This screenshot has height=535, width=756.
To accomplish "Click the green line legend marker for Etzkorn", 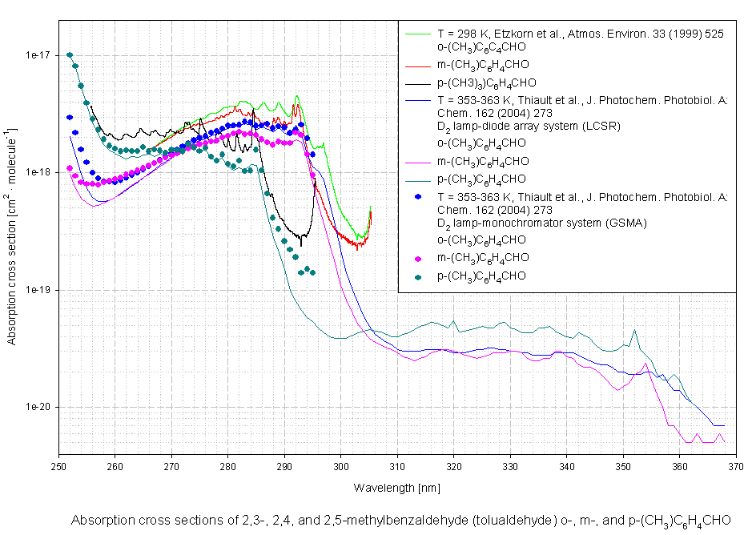I will click(416, 34).
